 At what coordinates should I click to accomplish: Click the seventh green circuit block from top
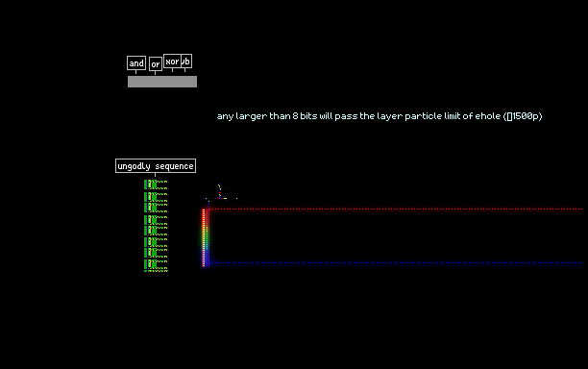tap(156, 253)
